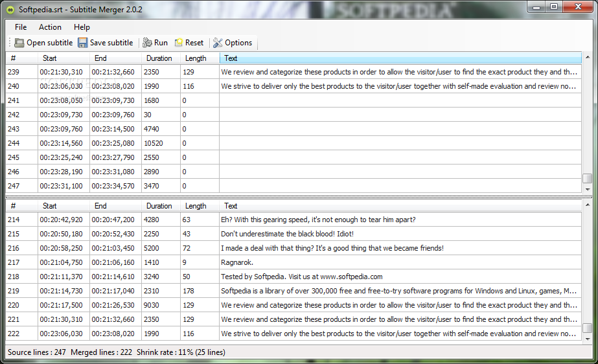Sort upper table by Start column header

63,58
